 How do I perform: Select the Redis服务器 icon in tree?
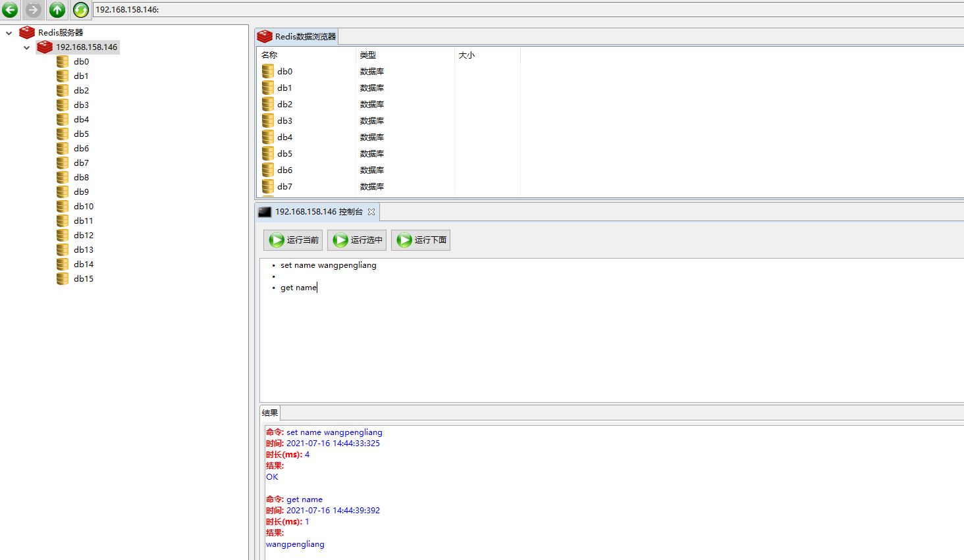27,32
